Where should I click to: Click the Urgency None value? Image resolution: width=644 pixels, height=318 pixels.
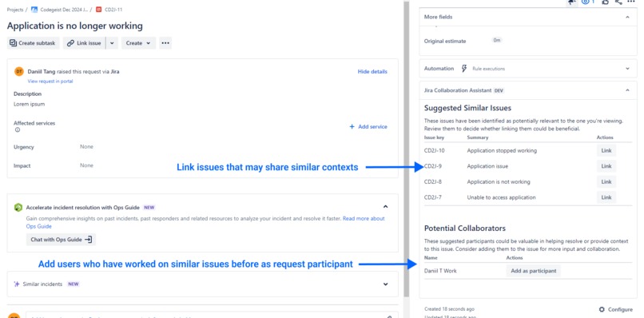[x=86, y=147]
